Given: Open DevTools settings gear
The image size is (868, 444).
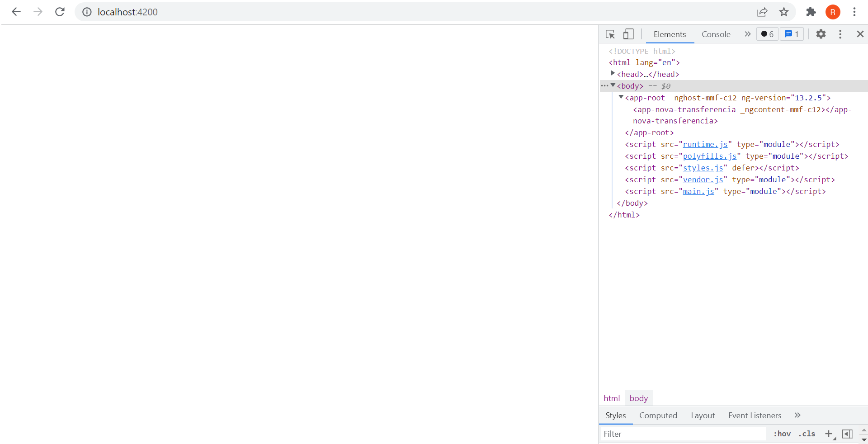Looking at the screenshot, I should [821, 34].
